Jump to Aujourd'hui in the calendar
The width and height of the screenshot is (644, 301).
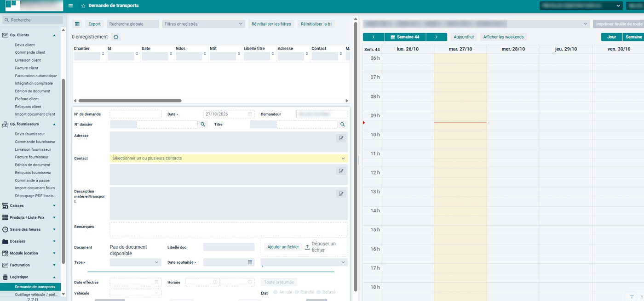464,37
